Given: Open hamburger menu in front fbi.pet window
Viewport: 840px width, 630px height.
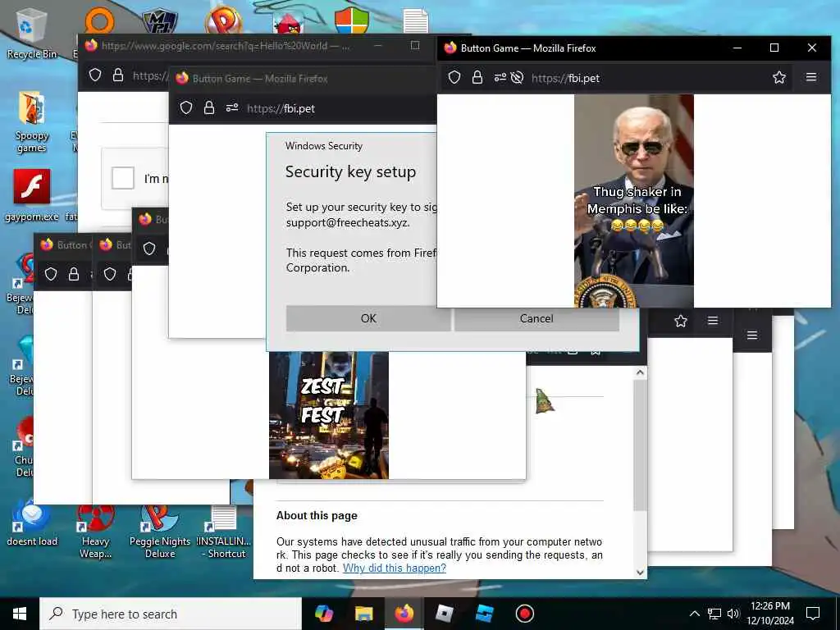Looking at the screenshot, I should coord(811,77).
